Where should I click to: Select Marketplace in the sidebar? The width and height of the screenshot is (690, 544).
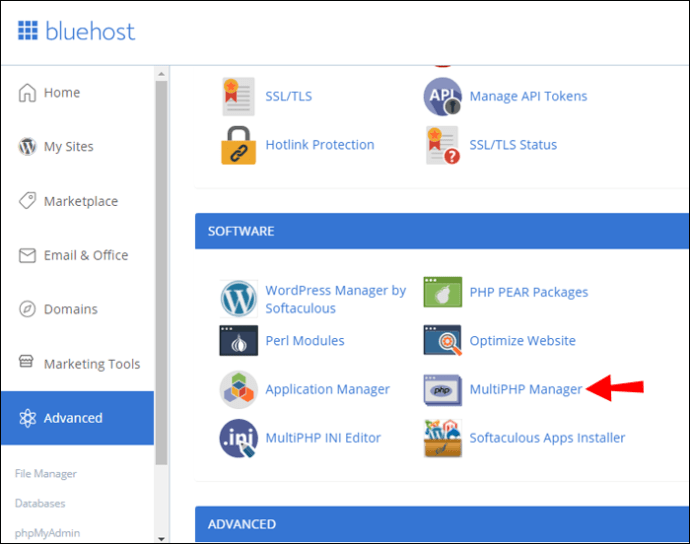point(80,201)
